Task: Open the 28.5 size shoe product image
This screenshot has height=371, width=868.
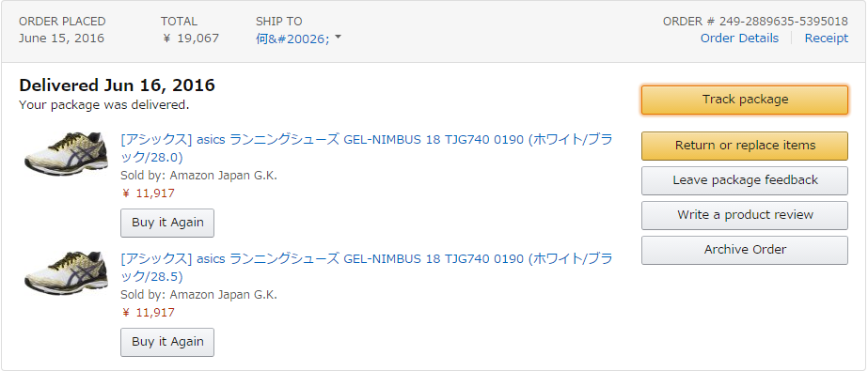Action: [x=66, y=272]
